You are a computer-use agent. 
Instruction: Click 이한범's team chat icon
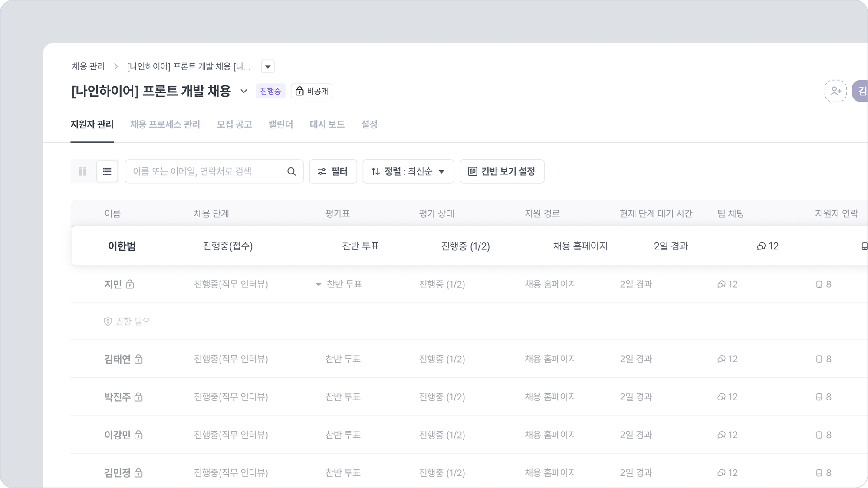(761, 246)
